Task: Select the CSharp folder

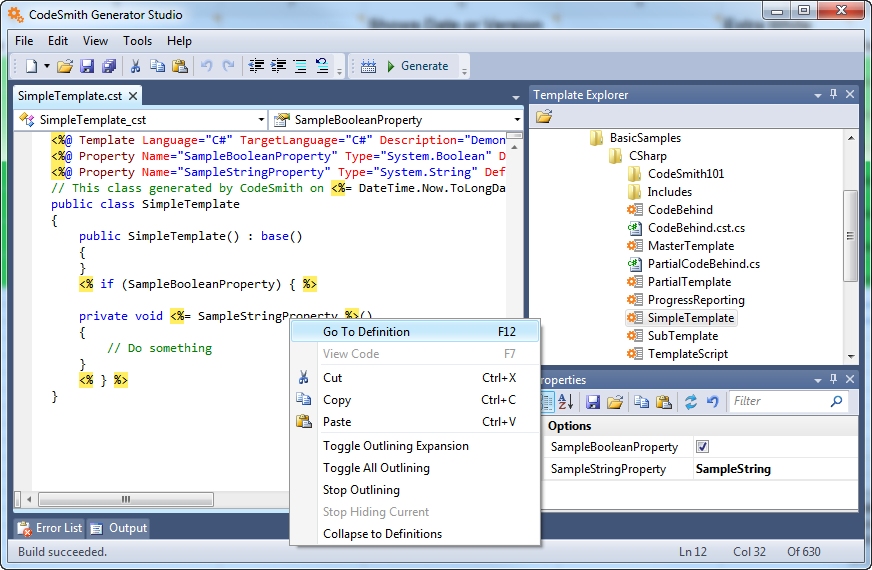Action: (647, 156)
